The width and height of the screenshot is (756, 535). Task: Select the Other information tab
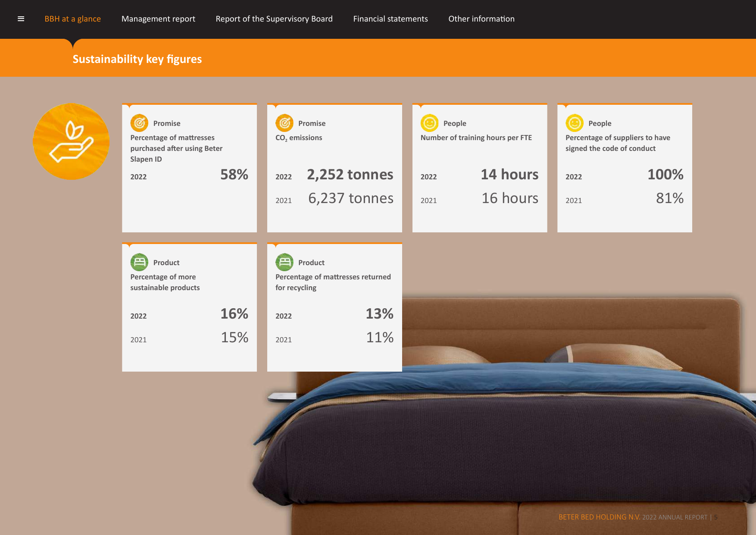481,19
